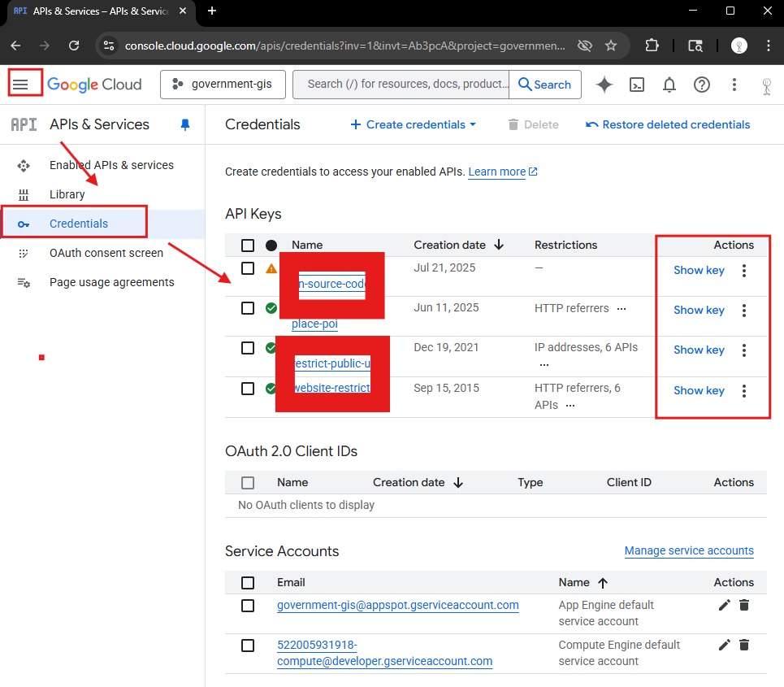Open the place-poi API key
784x687 pixels.
[314, 324]
